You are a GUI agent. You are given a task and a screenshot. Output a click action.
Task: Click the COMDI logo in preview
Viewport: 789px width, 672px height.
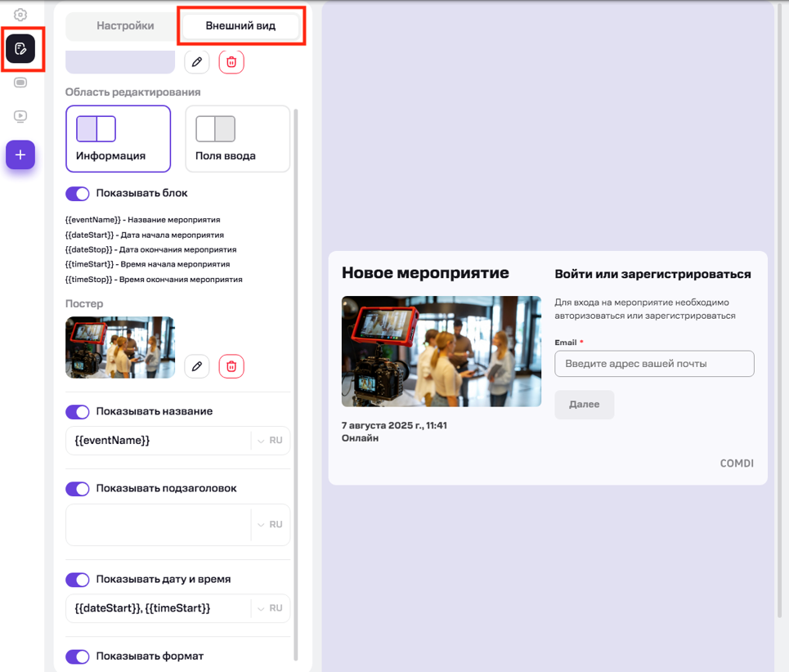pyautogui.click(x=737, y=464)
